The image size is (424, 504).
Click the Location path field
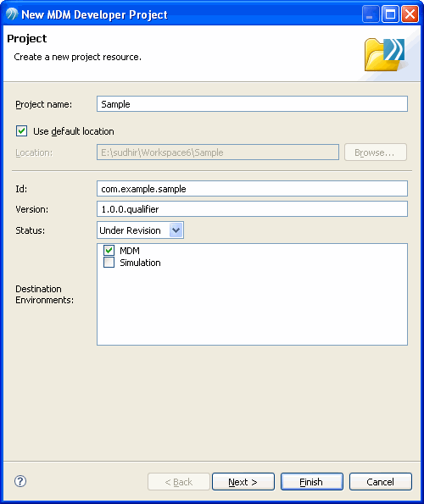tap(218, 152)
